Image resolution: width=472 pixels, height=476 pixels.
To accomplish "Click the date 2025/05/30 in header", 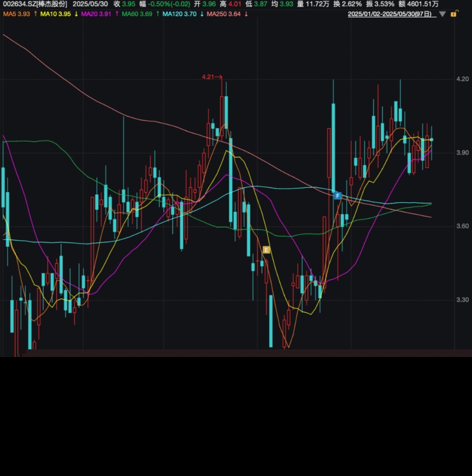I will tap(90, 4).
